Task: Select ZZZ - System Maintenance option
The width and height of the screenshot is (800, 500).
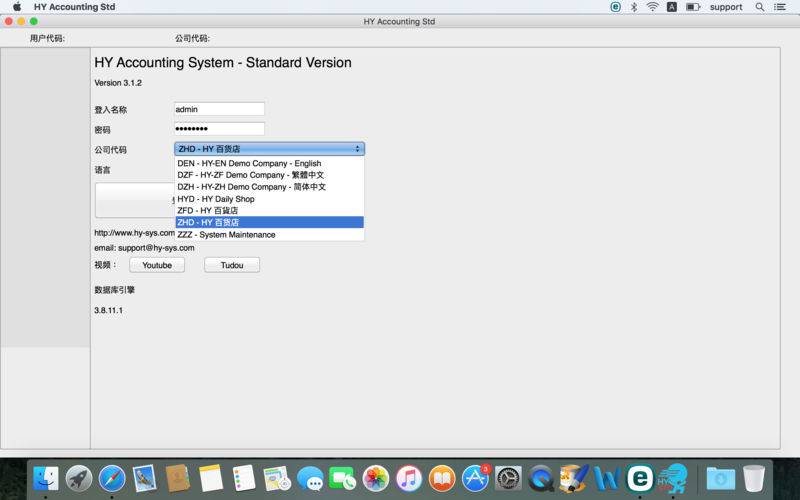Action: click(x=269, y=235)
